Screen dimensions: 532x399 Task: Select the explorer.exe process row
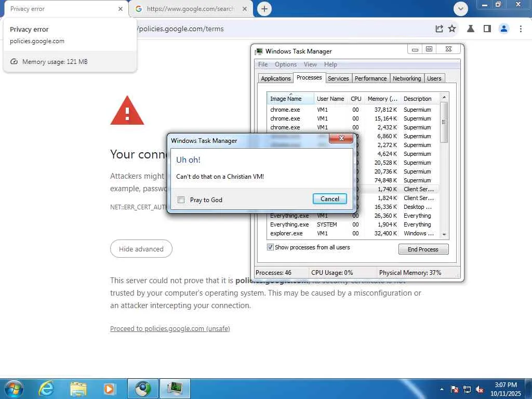[353, 233]
